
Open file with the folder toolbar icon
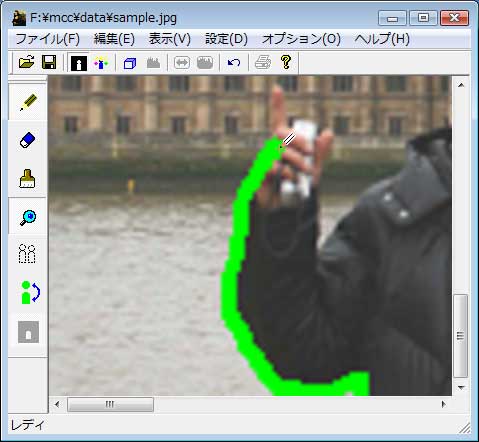click(x=27, y=62)
